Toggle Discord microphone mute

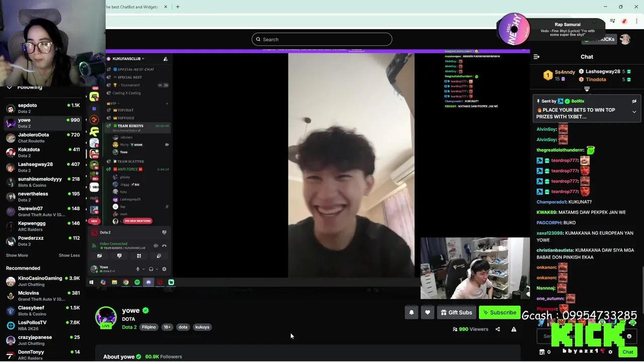point(138,269)
